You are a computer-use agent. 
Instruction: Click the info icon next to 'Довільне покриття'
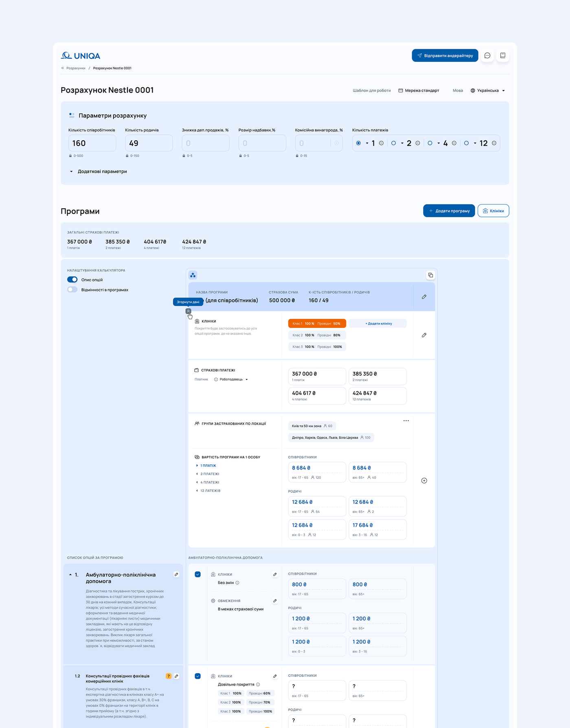click(x=258, y=684)
